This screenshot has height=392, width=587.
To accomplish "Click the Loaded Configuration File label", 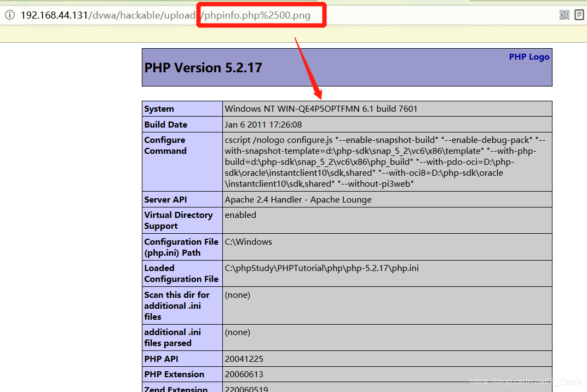I will click(x=181, y=274).
